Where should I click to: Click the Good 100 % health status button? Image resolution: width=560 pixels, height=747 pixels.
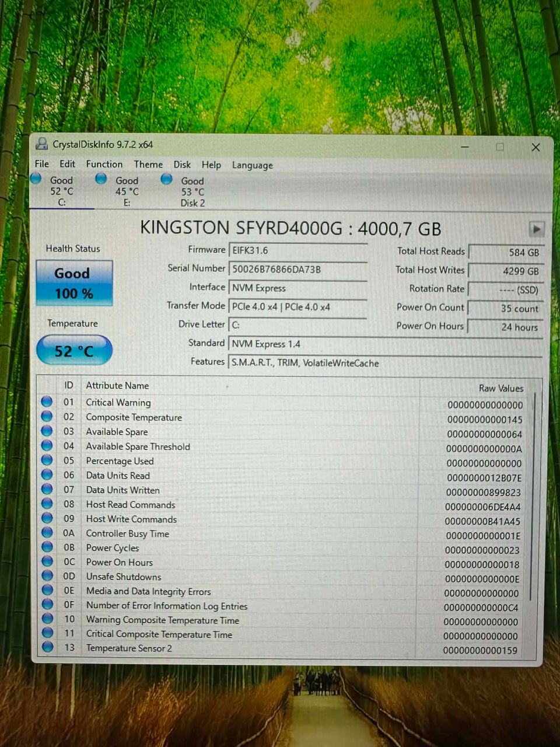(73, 282)
